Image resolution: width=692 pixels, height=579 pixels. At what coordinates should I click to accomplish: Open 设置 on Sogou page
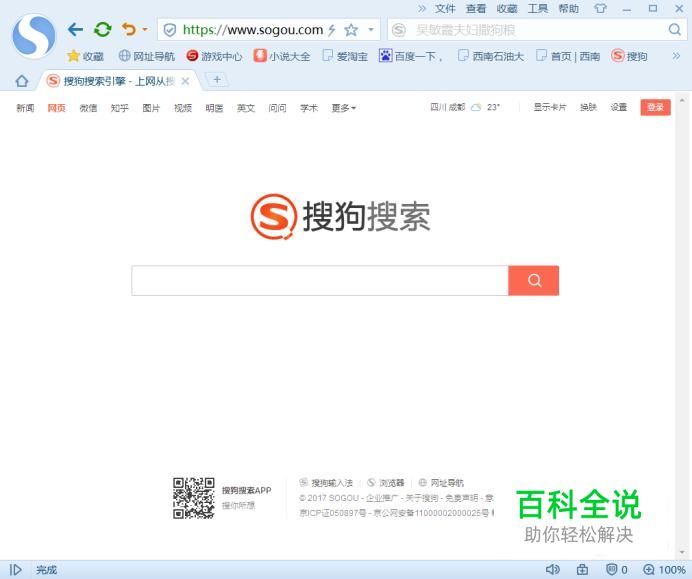click(x=619, y=107)
